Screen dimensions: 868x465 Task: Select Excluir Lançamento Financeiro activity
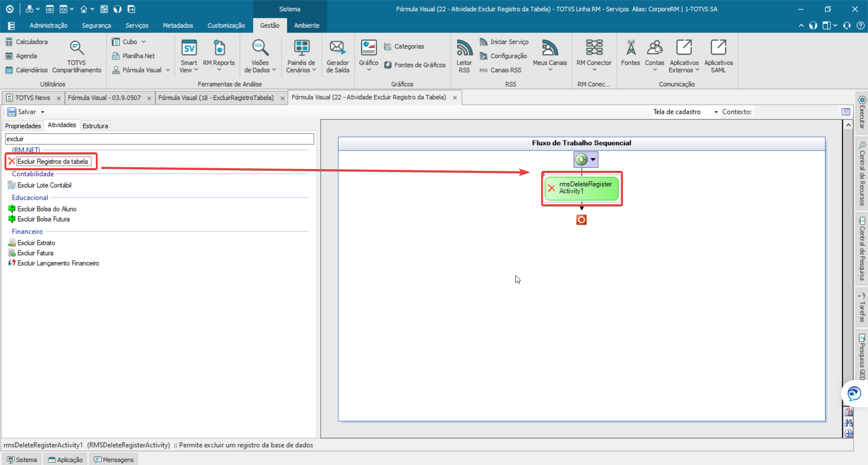pos(53,263)
